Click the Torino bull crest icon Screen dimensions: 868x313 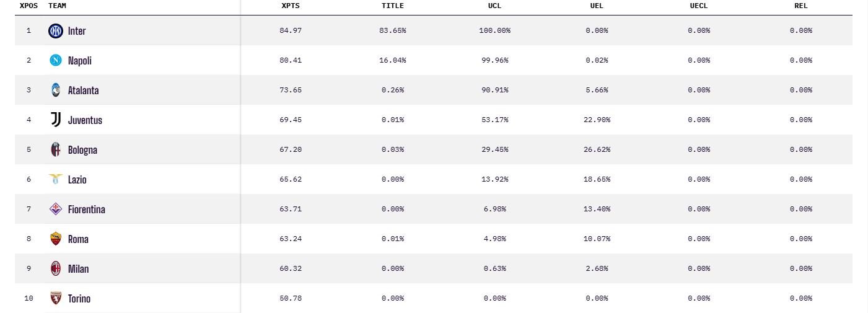coord(56,298)
